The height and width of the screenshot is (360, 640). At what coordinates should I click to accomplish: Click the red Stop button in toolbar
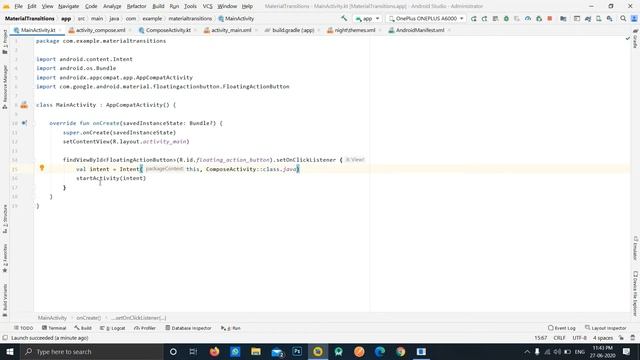550,18
